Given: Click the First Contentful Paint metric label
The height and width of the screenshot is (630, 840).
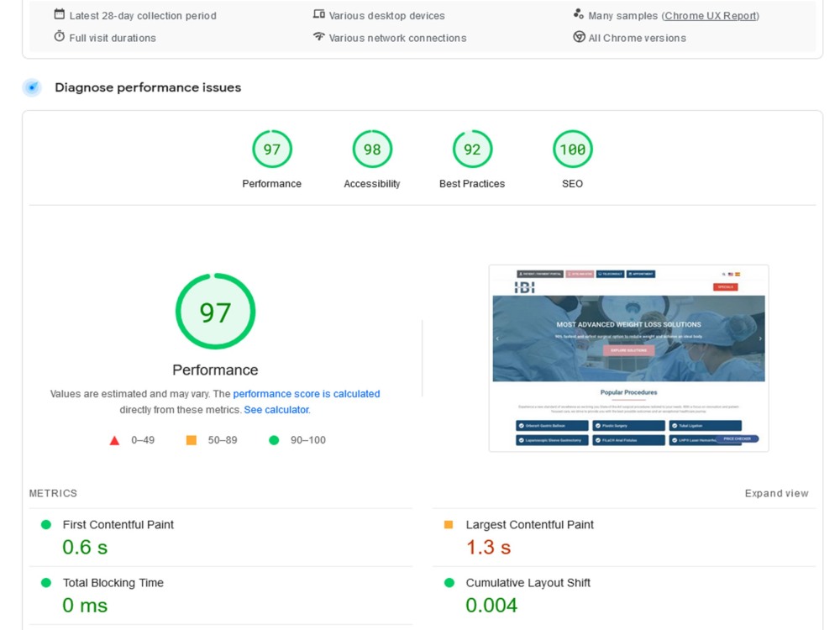Looking at the screenshot, I should (x=118, y=524).
